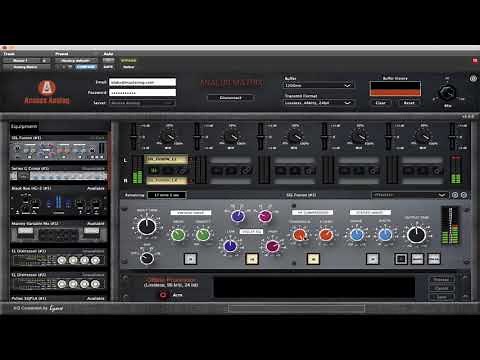The height and width of the screenshot is (360, 480).
Task: Click the Email input field
Action: (x=142, y=82)
